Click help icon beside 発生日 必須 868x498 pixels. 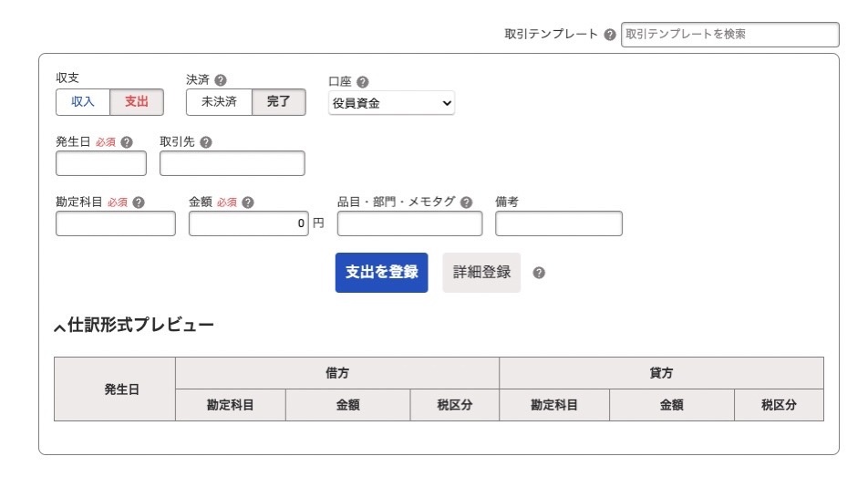pyautogui.click(x=127, y=142)
